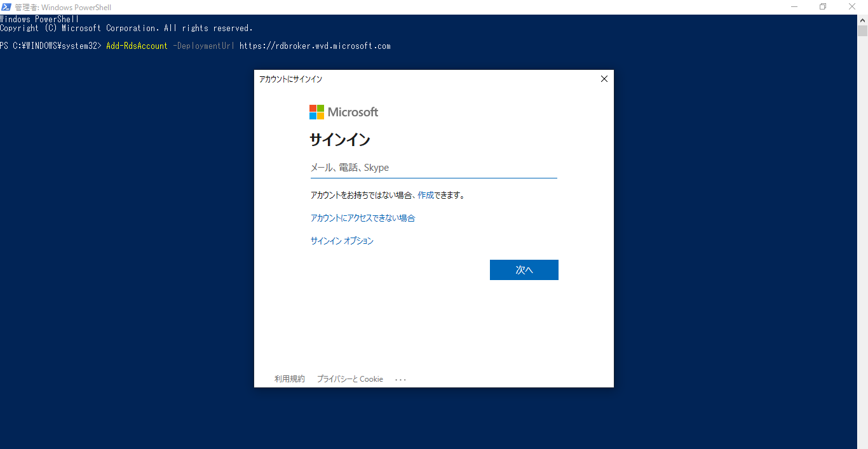Restore down the PowerShell window
Image resolution: width=868 pixels, height=449 pixels.
823,6
